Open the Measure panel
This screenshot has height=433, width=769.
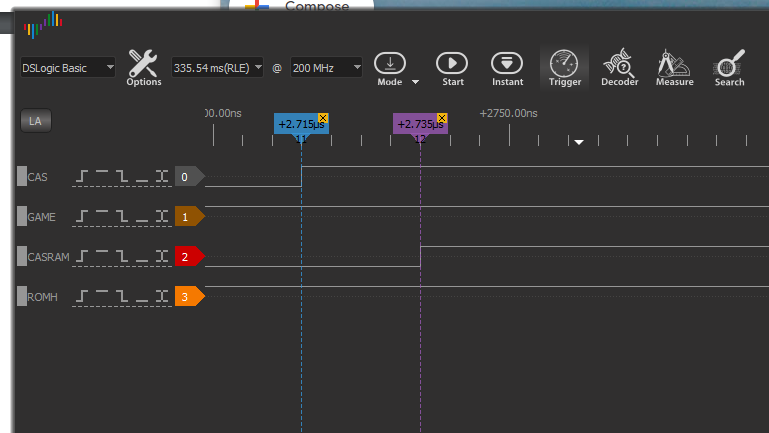pos(674,69)
